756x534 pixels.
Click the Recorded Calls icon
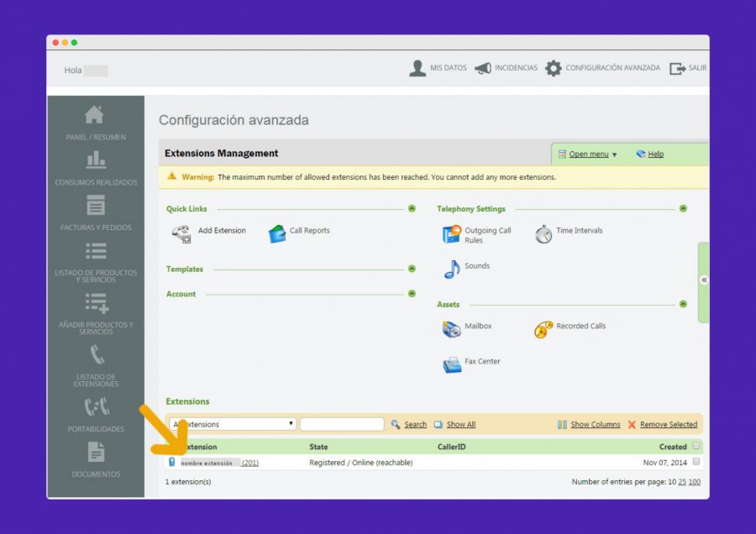pyautogui.click(x=543, y=330)
